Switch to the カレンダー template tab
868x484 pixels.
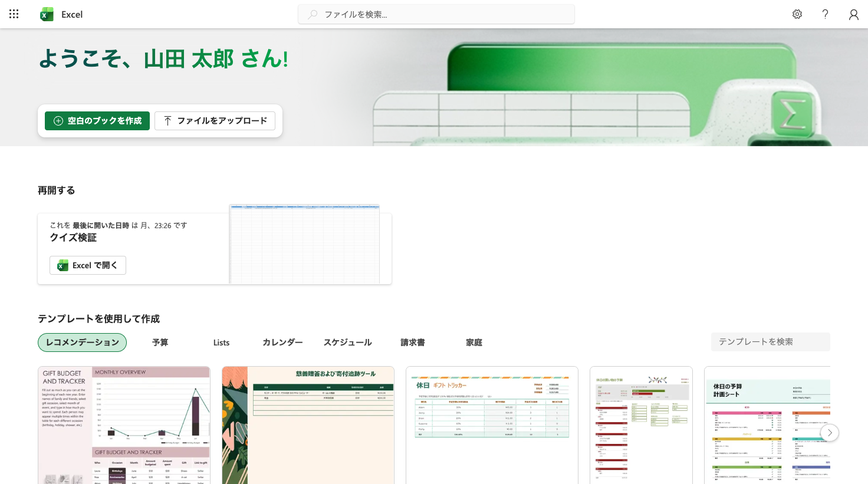tap(282, 343)
